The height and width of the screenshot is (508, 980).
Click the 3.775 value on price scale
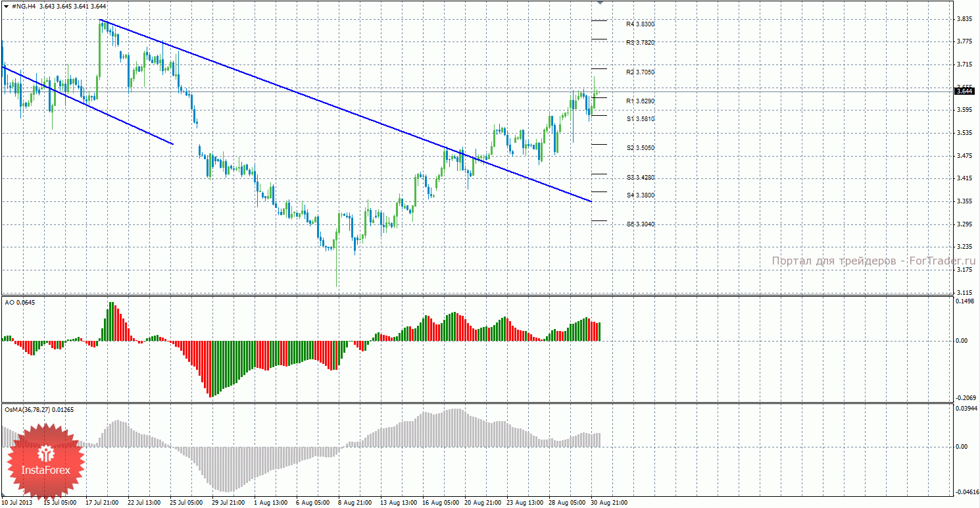(x=965, y=41)
